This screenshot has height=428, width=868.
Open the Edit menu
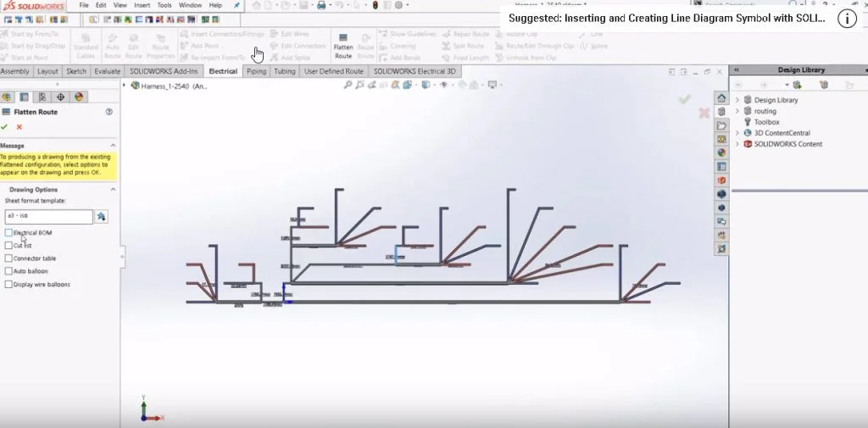101,5
